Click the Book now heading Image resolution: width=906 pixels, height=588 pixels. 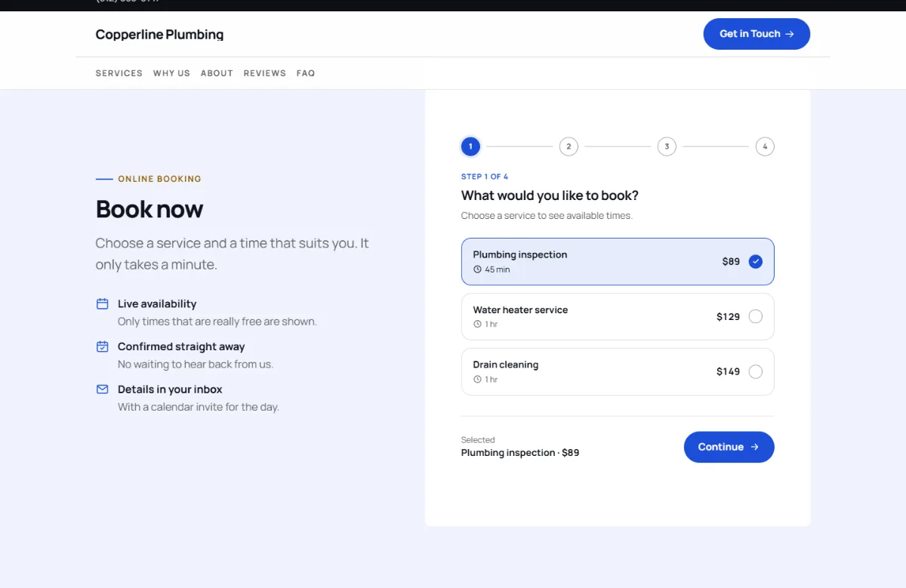pos(149,209)
